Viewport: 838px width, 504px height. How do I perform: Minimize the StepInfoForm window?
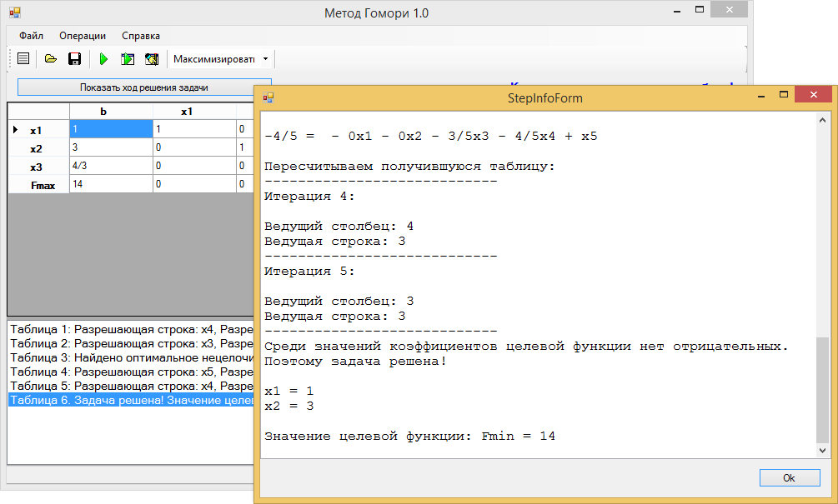click(761, 95)
